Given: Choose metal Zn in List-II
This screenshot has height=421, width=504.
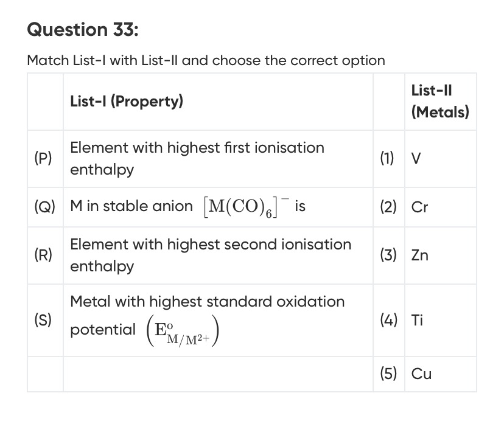Looking at the screenshot, I should pyautogui.click(x=419, y=256).
